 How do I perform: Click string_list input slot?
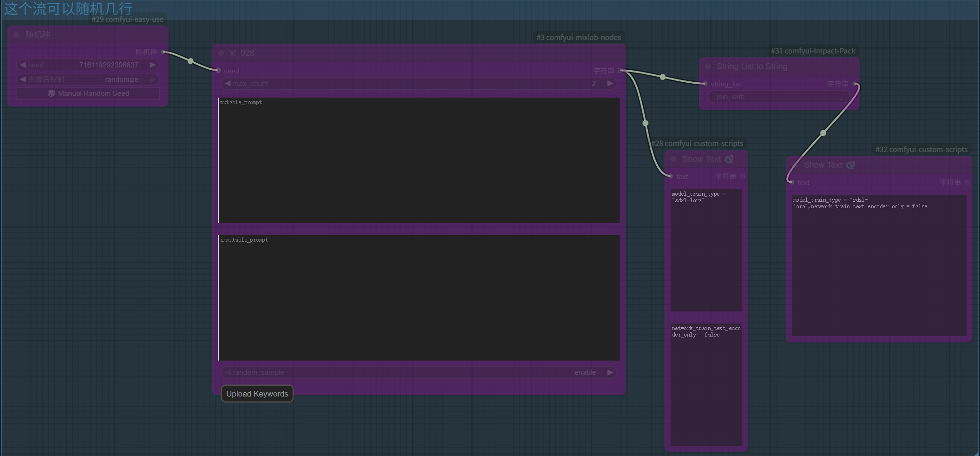coord(705,84)
